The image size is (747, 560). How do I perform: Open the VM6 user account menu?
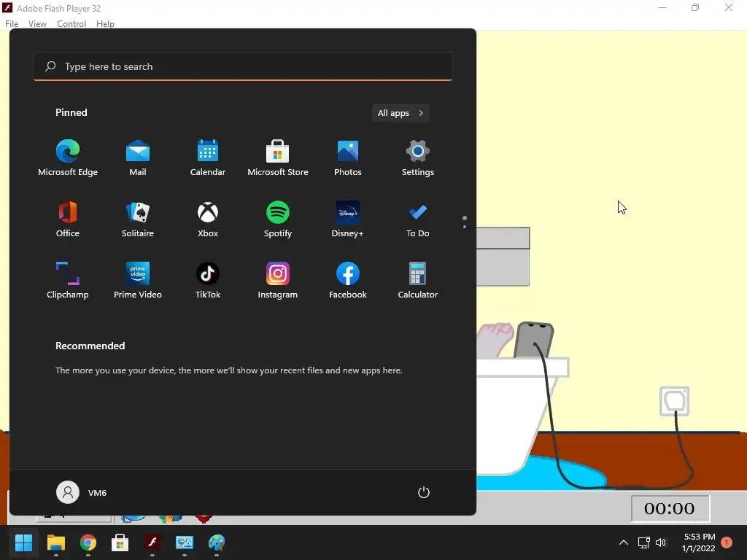coord(82,492)
